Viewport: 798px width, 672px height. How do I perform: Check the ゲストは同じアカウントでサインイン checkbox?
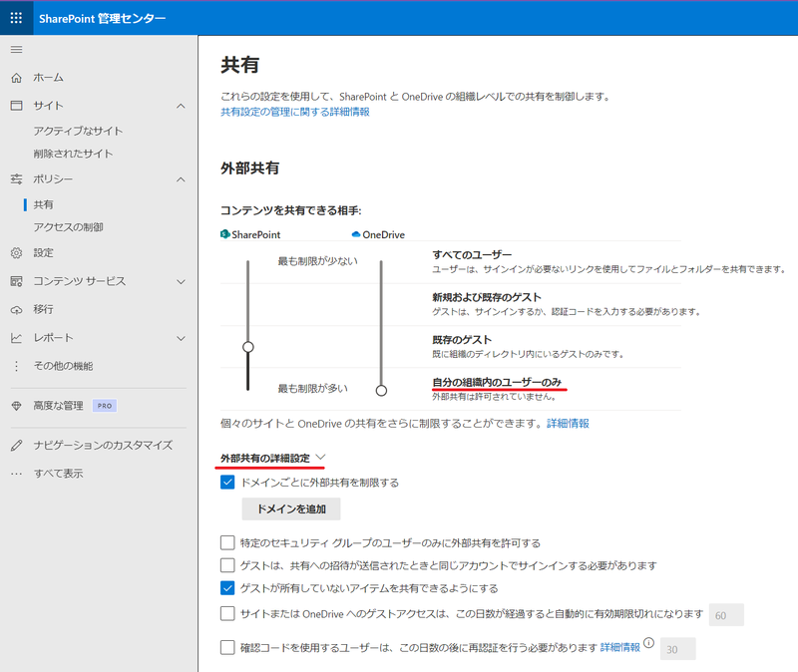click(x=227, y=565)
